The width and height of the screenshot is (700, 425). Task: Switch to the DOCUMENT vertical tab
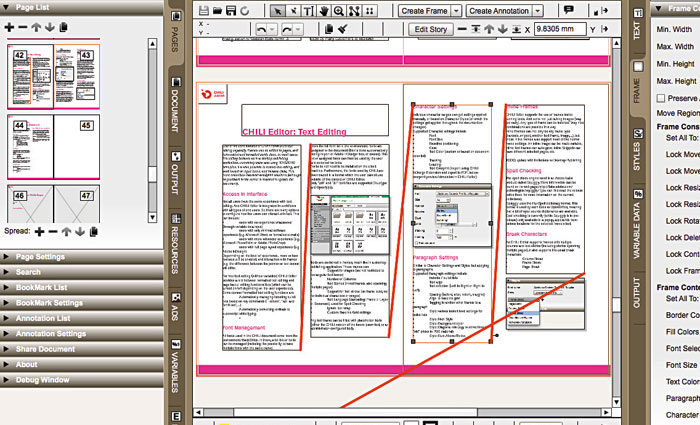[175, 104]
